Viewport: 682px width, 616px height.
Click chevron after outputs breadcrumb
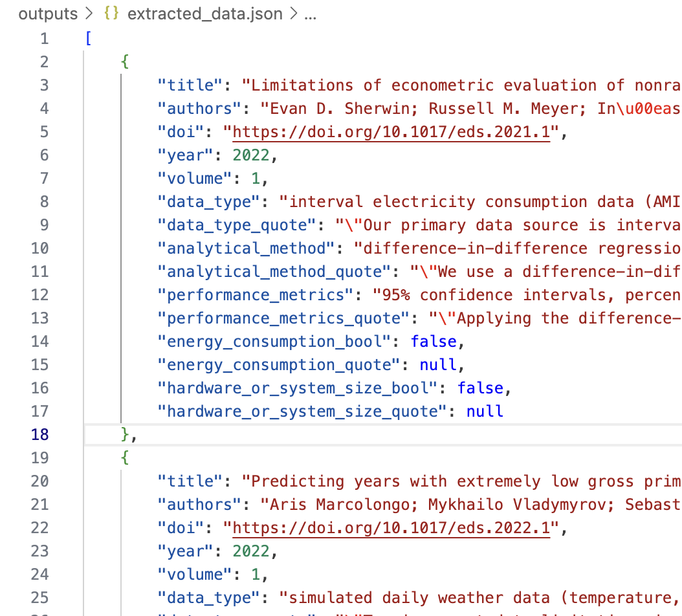pos(89,14)
